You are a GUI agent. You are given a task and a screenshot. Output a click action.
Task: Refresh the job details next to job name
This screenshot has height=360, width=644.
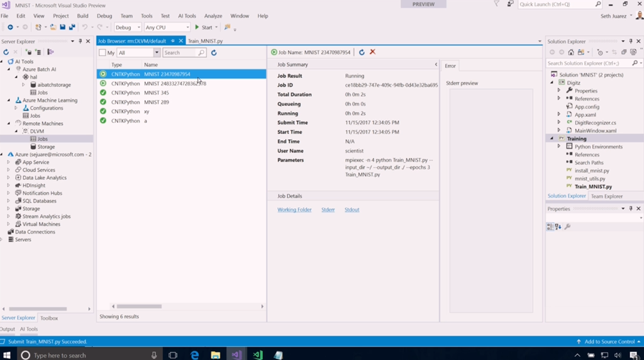tap(362, 52)
